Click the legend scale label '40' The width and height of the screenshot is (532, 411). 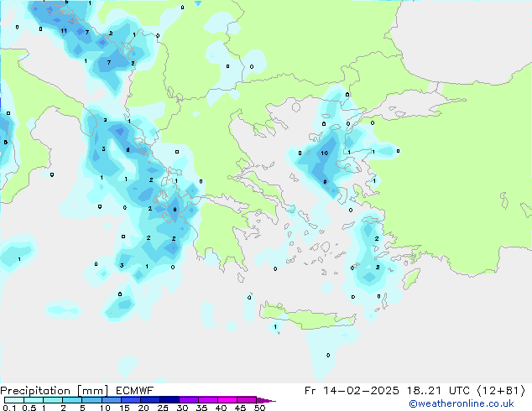(x=222, y=408)
